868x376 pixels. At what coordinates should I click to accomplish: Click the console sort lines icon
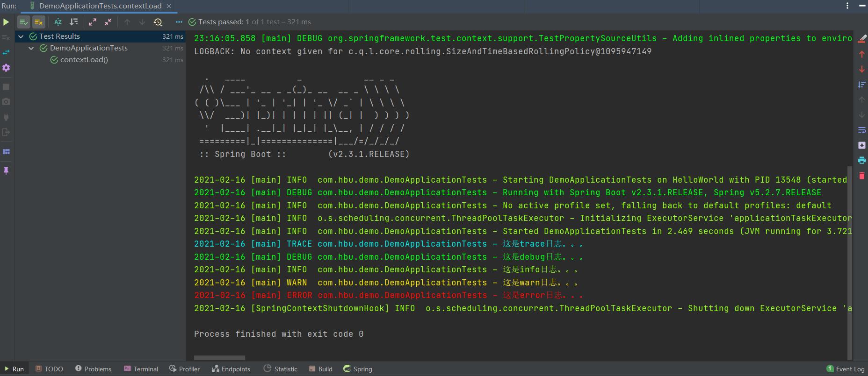pyautogui.click(x=862, y=85)
